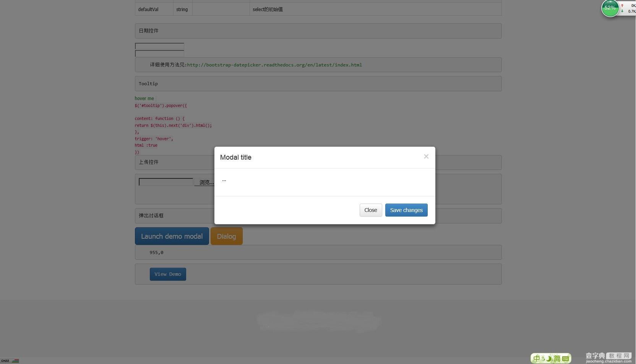Open the orange Dialog button
Screen dimensions: 636x364
tap(227, 236)
